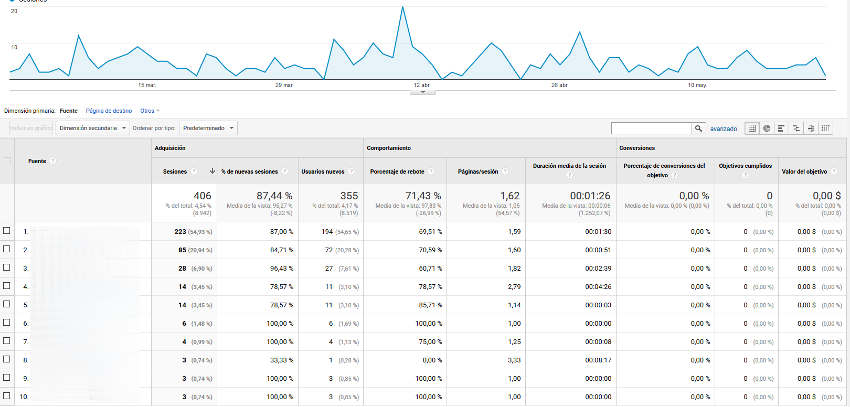
Task: Open the Predeterminado sort type dropdown
Action: [x=209, y=128]
